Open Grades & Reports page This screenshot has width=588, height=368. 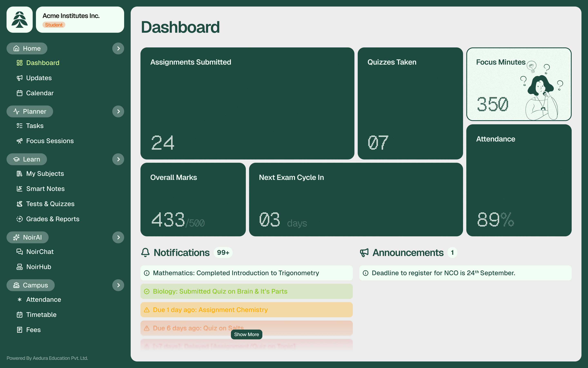coord(48,219)
